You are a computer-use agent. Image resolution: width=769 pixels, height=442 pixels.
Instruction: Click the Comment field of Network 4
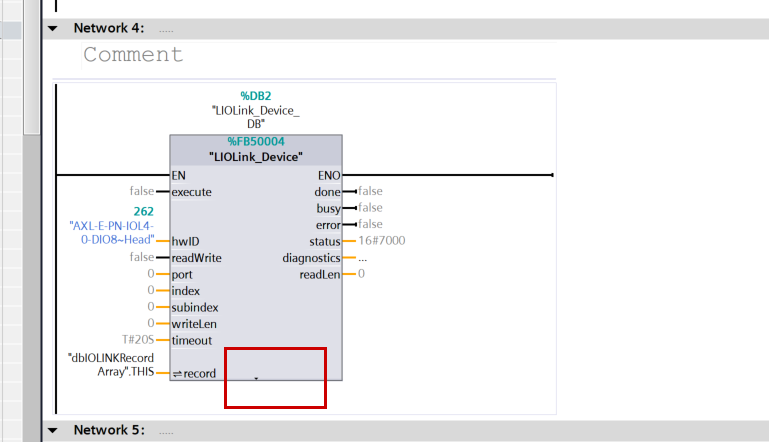point(133,55)
